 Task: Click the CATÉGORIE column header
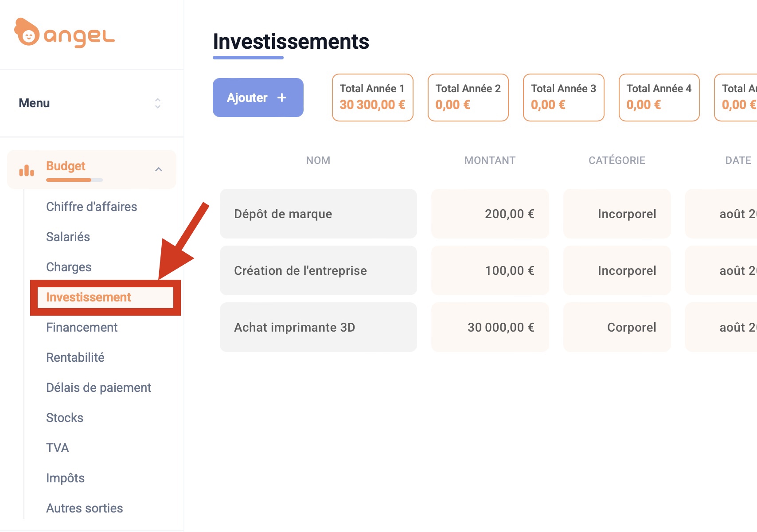617,160
